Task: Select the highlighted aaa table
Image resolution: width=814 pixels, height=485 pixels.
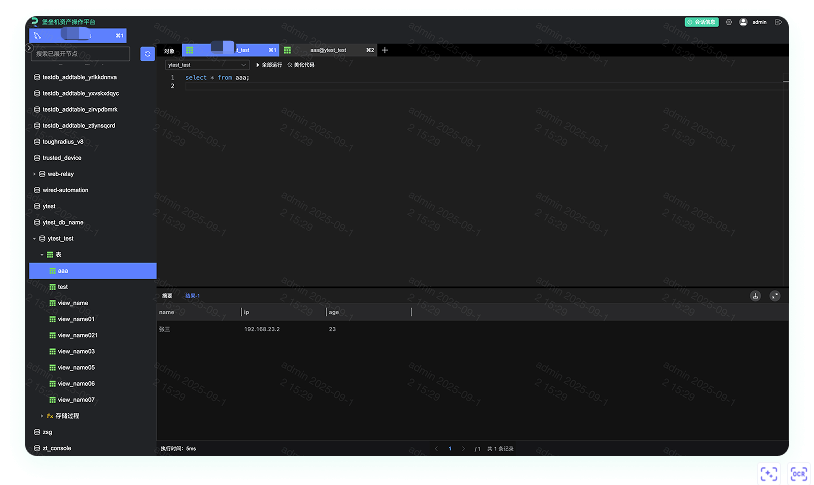Action: click(x=92, y=271)
